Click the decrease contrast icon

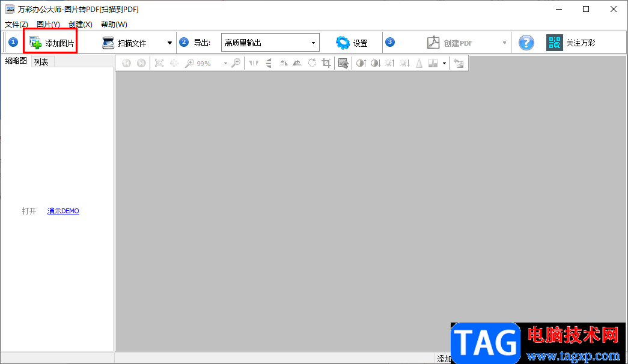[x=375, y=63]
